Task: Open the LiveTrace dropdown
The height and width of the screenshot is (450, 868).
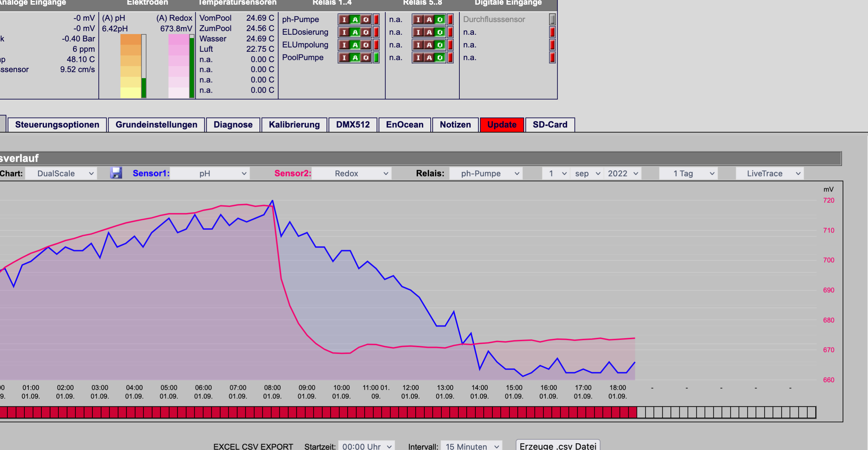Action: pyautogui.click(x=770, y=173)
